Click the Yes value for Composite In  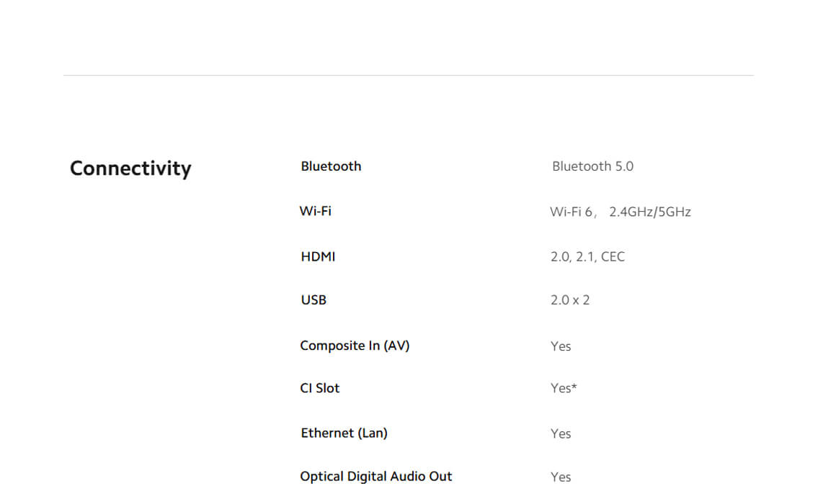pyautogui.click(x=561, y=346)
